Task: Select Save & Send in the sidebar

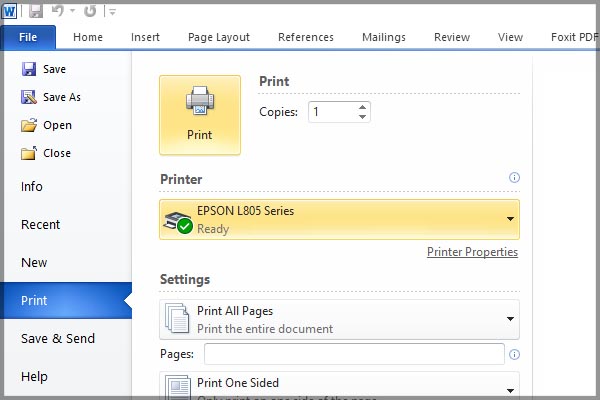Action: tap(58, 338)
